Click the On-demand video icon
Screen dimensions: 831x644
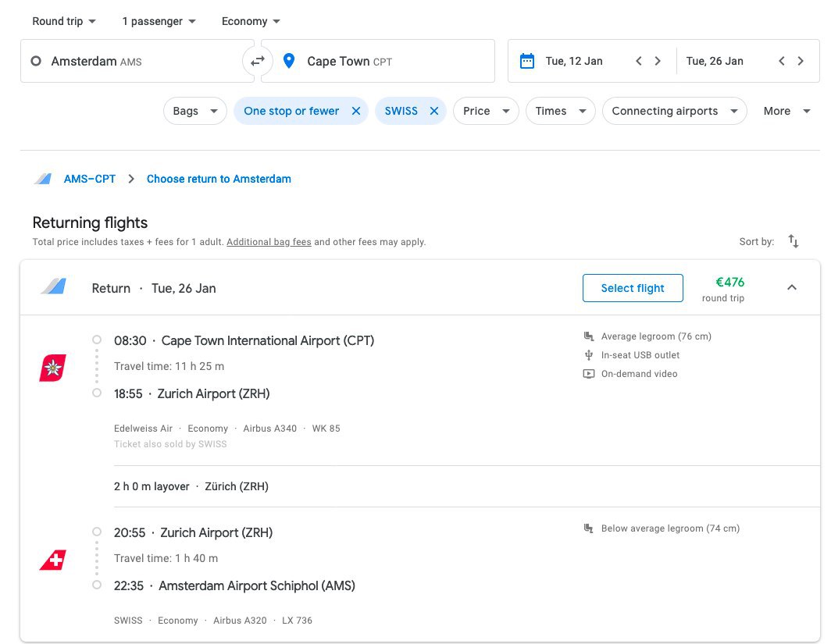588,374
